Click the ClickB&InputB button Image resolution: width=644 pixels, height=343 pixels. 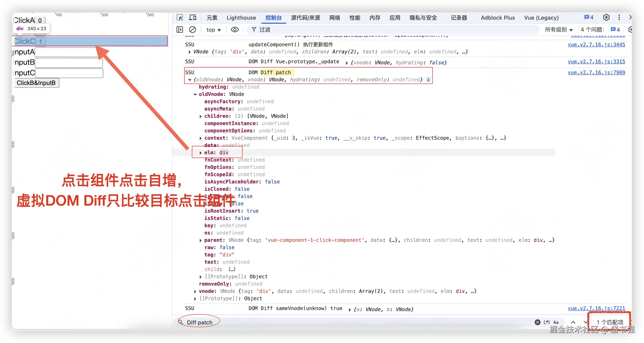(36, 83)
